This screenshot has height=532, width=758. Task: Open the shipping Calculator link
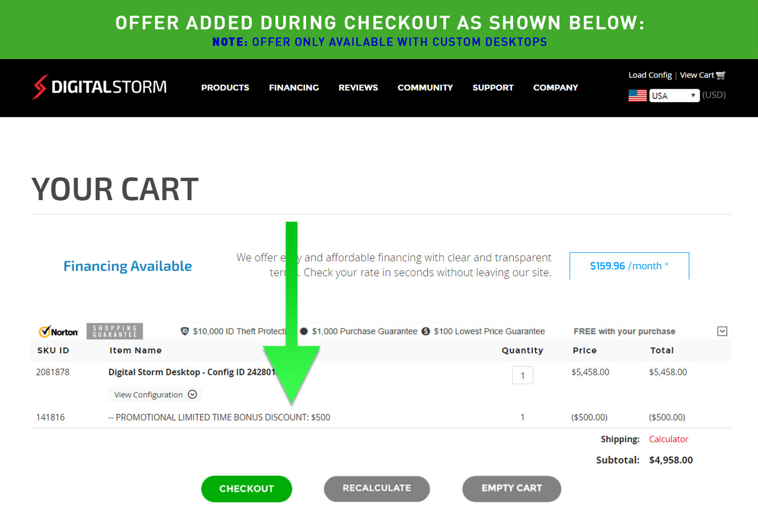(668, 439)
